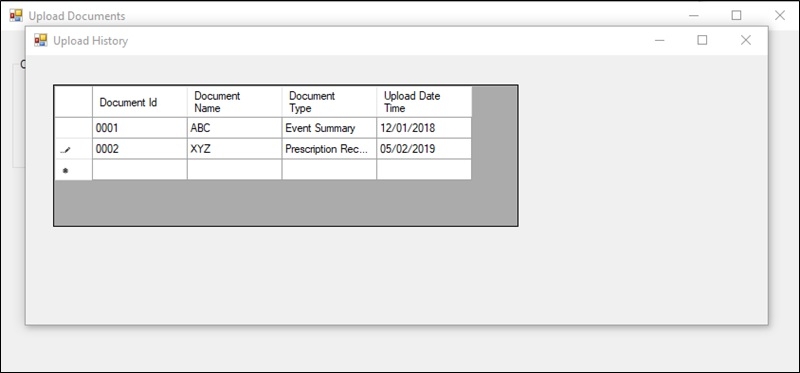Select the cell containing 0001

[140, 128]
